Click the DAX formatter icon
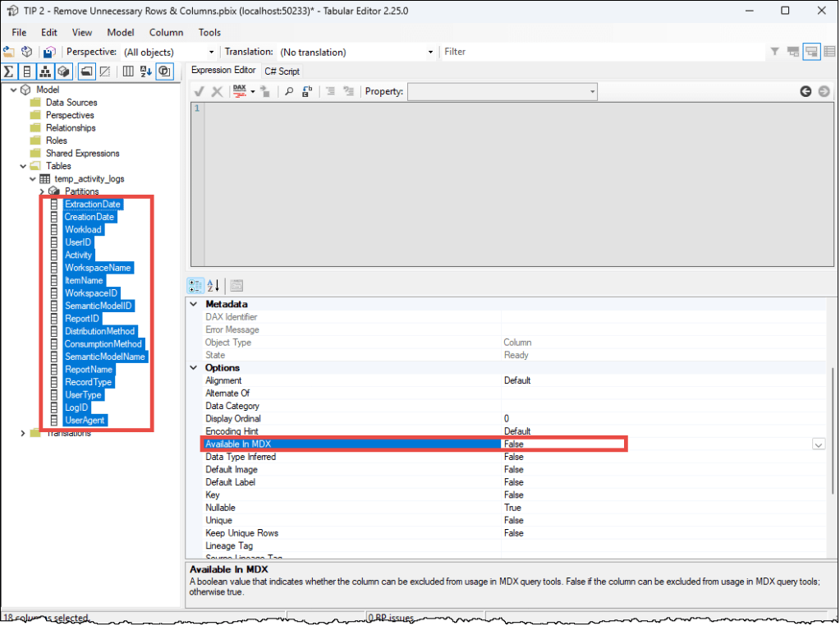The image size is (840, 626). [240, 91]
